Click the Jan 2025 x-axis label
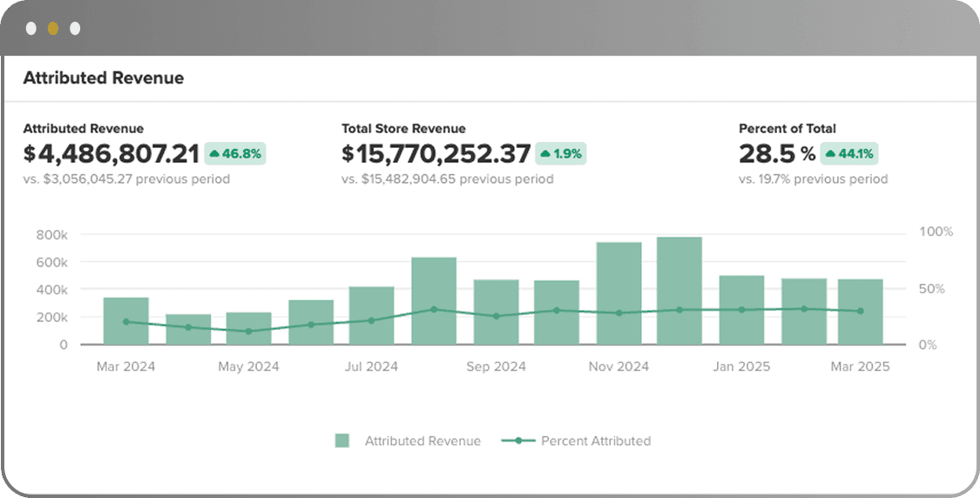This screenshot has width=980, height=498. (x=742, y=367)
